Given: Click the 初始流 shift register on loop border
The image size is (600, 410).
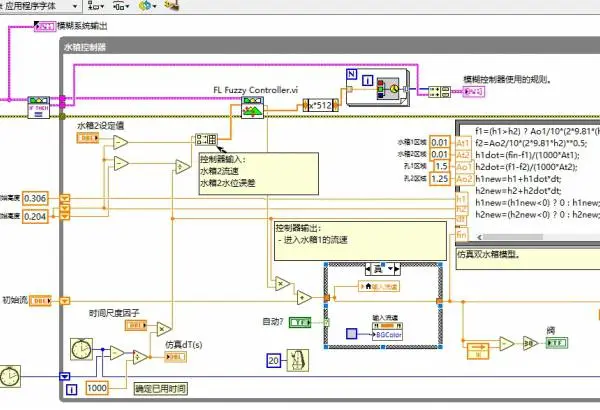Looking at the screenshot, I should click(x=65, y=301).
